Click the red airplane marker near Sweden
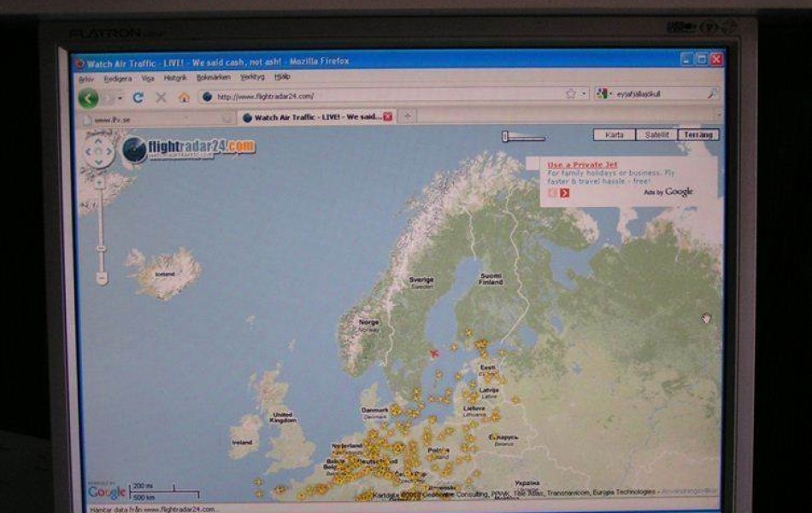This screenshot has width=812, height=513. (x=433, y=353)
